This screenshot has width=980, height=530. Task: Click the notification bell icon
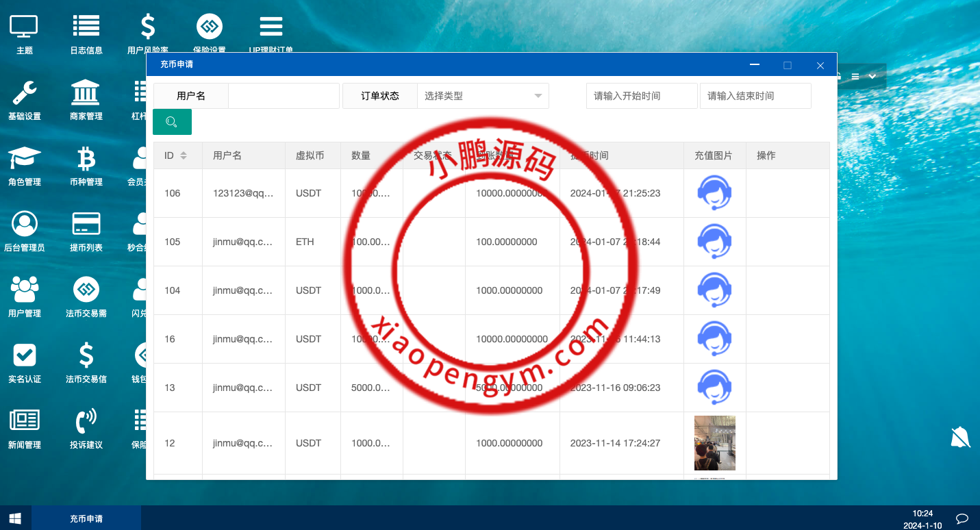click(959, 436)
